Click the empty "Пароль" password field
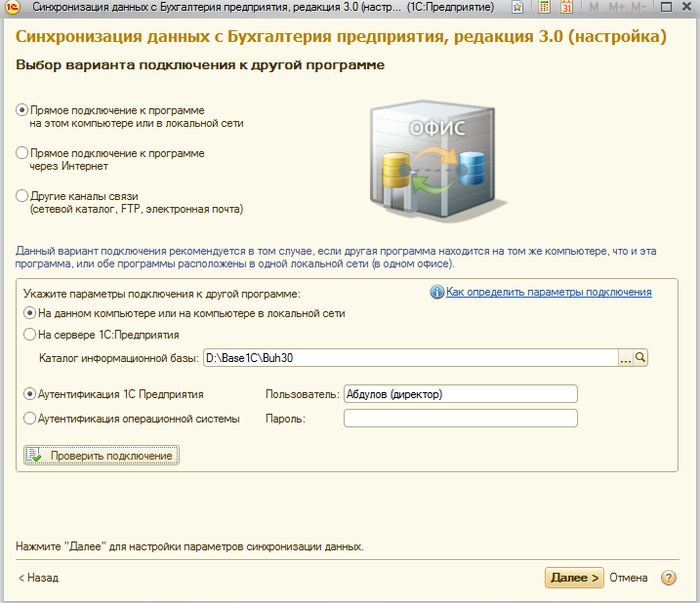The image size is (700, 603). coord(461,419)
